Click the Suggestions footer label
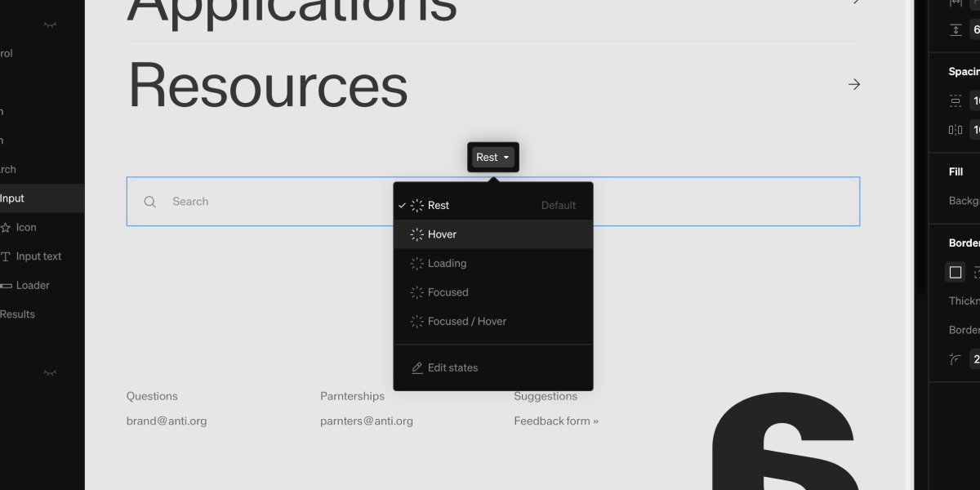The image size is (980, 490). (x=546, y=396)
